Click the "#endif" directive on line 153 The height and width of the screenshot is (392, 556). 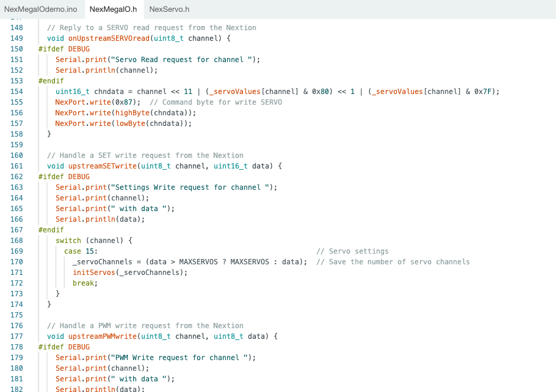click(x=51, y=81)
